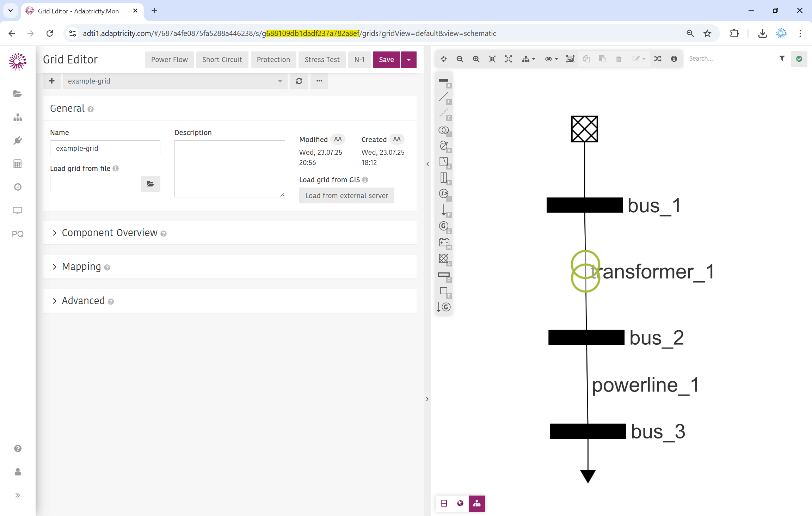Switch to geographic globe view
The width and height of the screenshot is (812, 516).
click(x=460, y=503)
